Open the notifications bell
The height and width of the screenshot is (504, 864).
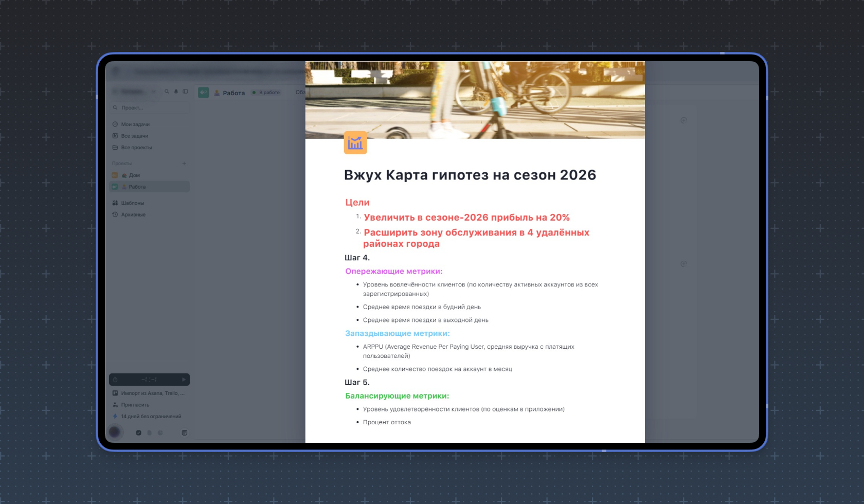176,92
